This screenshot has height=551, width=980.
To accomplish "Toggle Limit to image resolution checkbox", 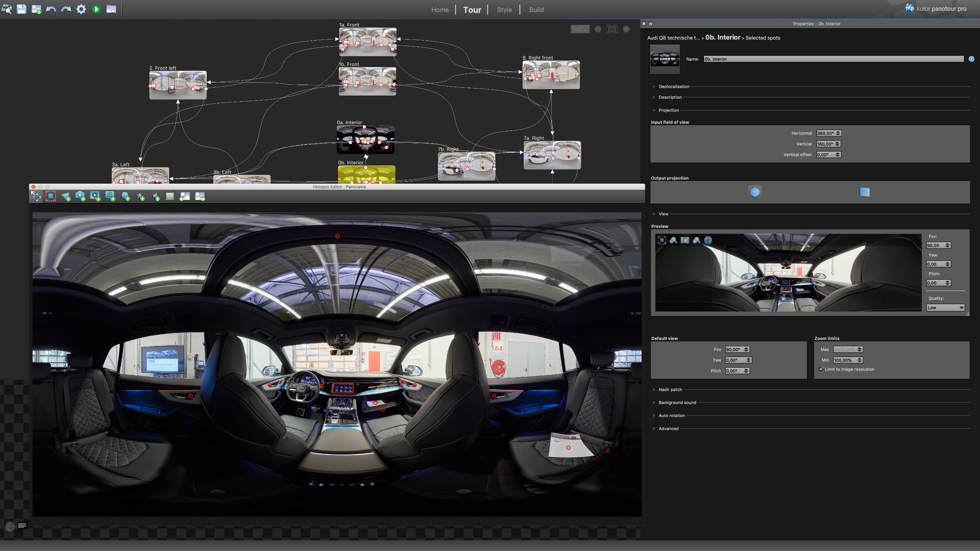I will point(821,369).
